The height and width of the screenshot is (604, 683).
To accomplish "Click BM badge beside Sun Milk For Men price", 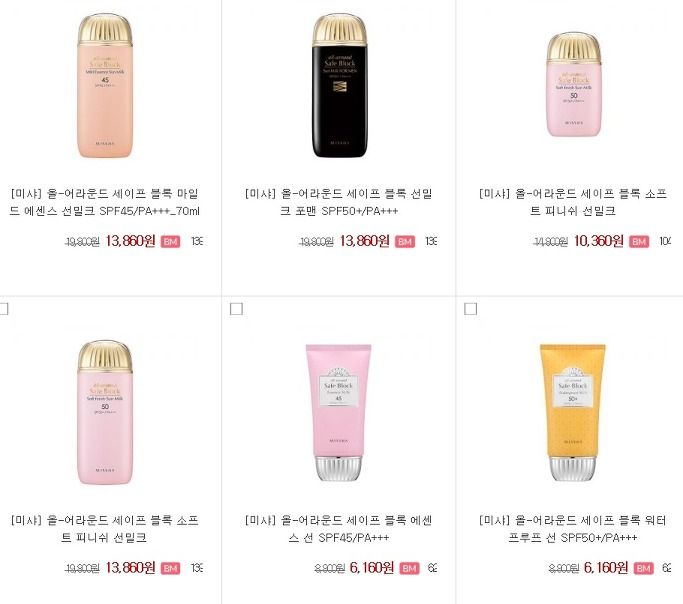I will 405,241.
